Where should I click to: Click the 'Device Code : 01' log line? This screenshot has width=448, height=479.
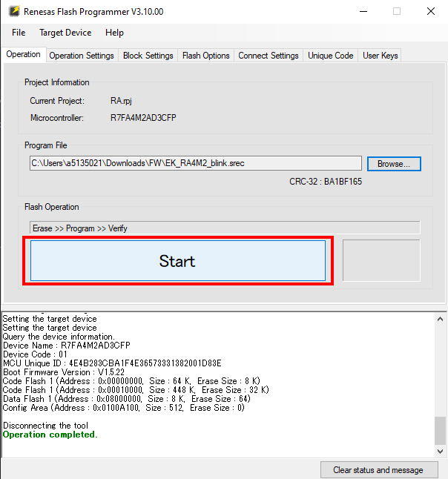35,354
